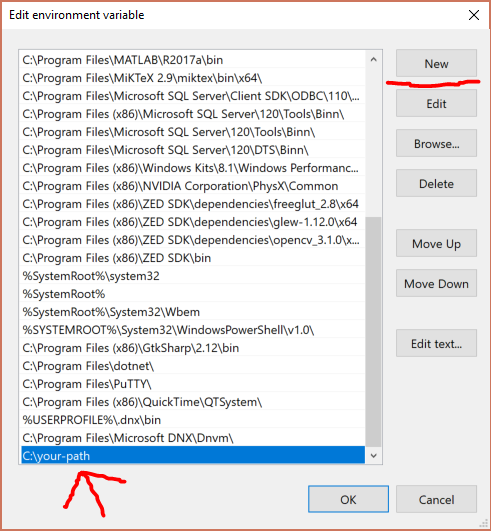Click the Move Down button
The image size is (491, 531).
pyautogui.click(x=436, y=283)
